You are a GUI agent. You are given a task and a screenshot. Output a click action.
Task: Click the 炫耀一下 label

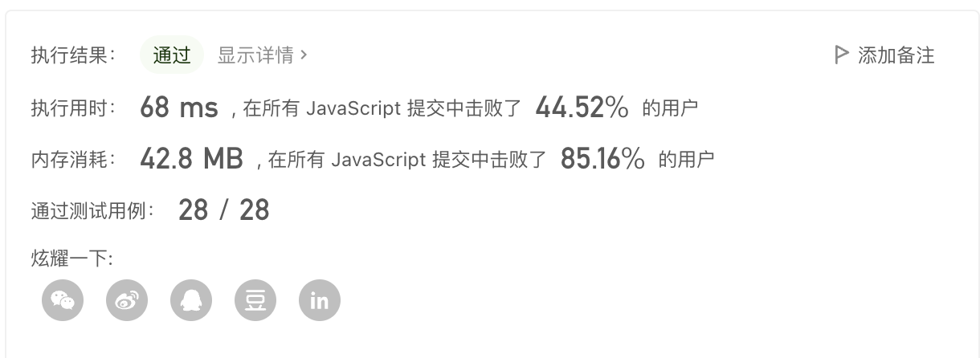[71, 258]
